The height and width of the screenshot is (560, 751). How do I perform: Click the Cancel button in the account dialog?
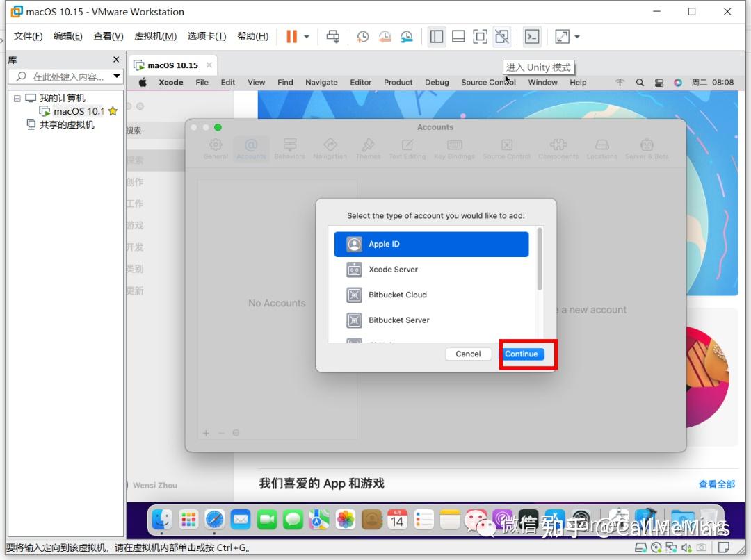468,354
